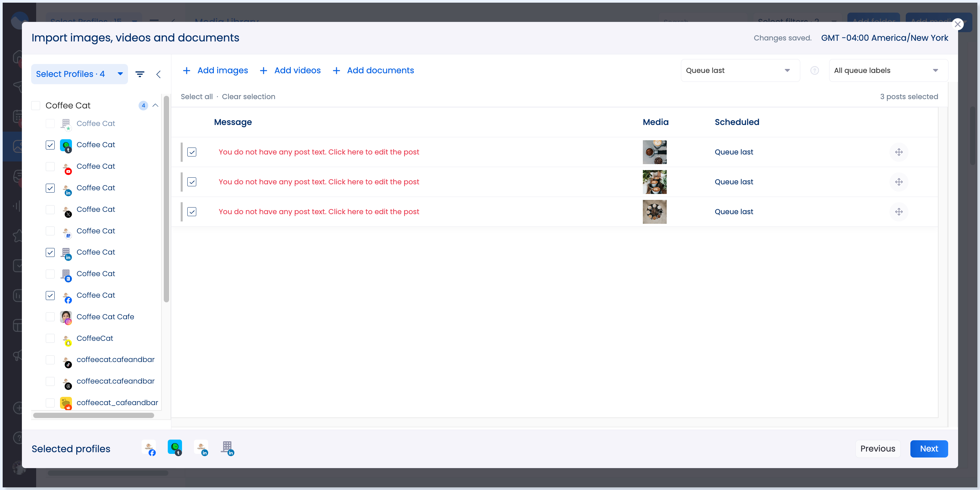The image size is (980, 490).
Task: Click the Facebook Coffee Cat profile icon
Action: pyautogui.click(x=67, y=297)
